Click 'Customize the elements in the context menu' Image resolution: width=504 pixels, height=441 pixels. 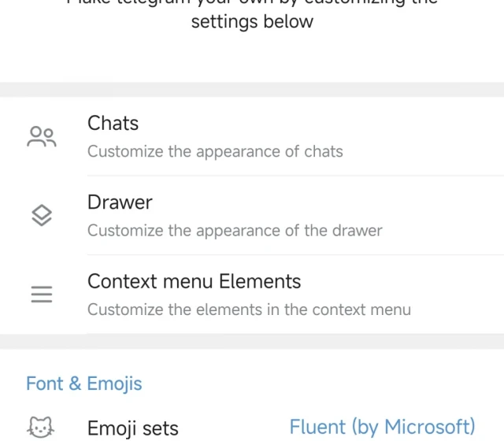pos(249,309)
